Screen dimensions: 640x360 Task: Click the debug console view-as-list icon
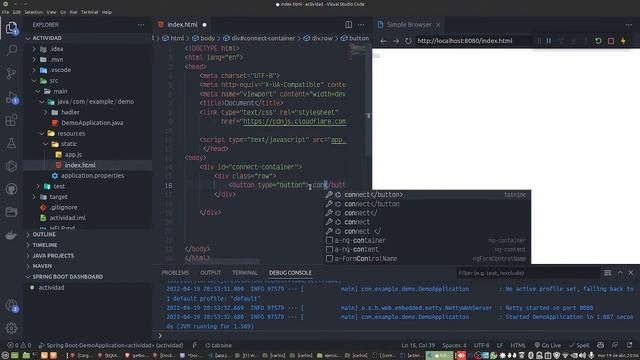[607, 273]
